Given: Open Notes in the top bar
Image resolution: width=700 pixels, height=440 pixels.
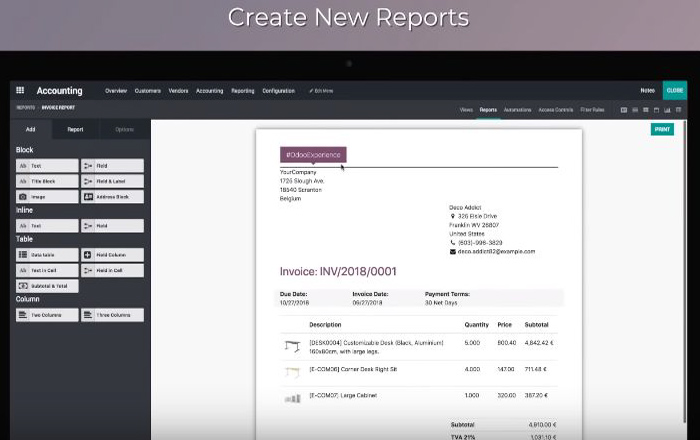Looking at the screenshot, I should pos(647,90).
